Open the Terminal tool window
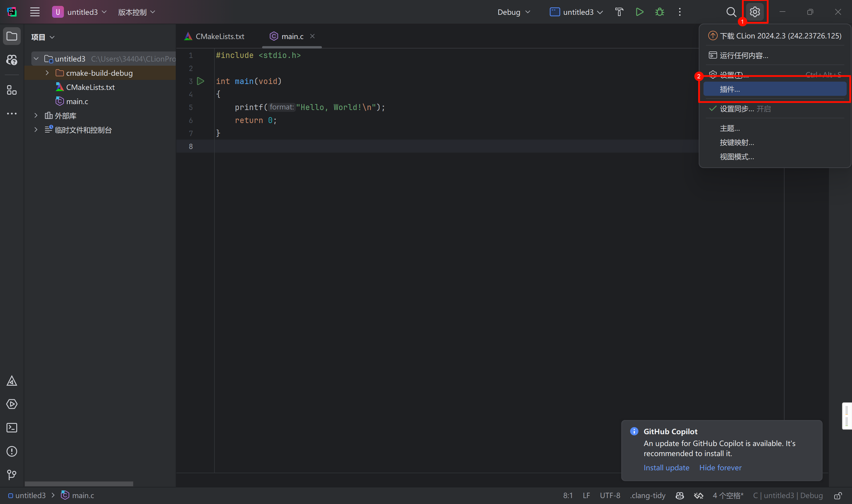Screen dimensions: 852x504 coord(12,428)
